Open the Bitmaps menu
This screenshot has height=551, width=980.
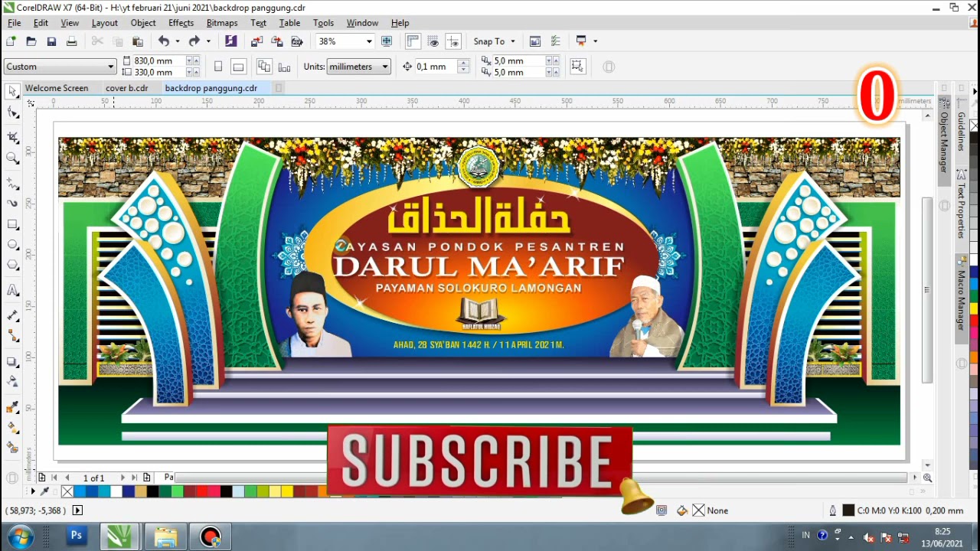pos(222,23)
